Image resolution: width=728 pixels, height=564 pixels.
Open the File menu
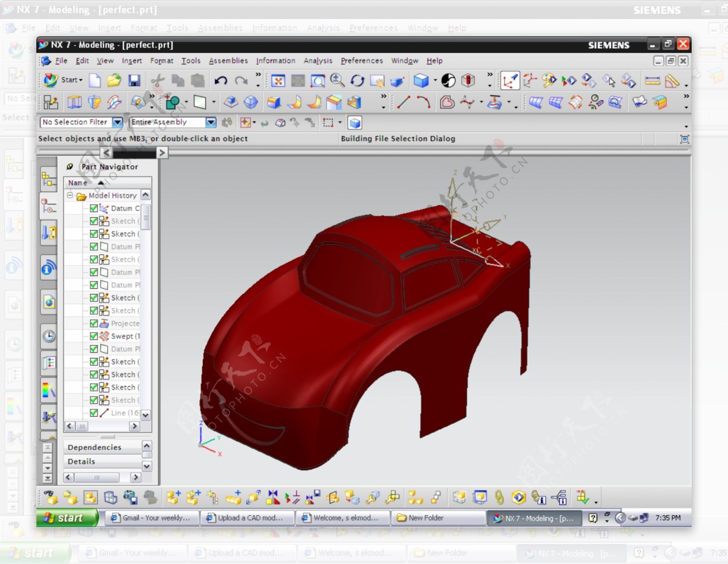[61, 60]
